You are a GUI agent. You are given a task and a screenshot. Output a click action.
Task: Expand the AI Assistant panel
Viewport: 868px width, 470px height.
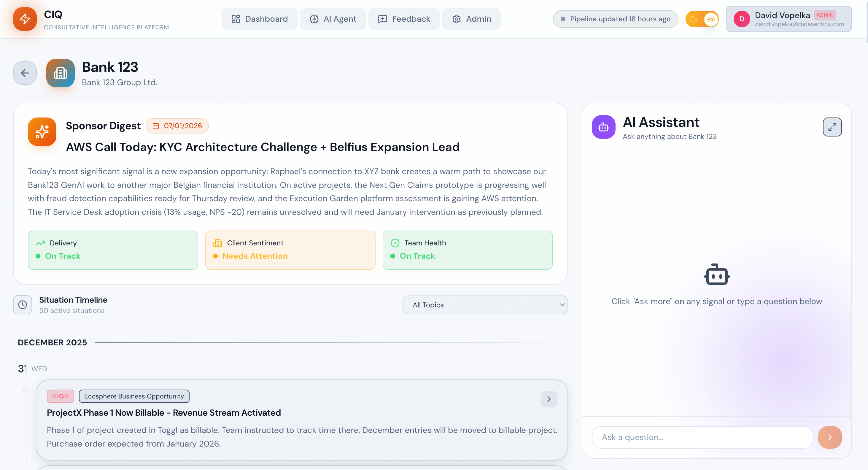click(x=832, y=127)
